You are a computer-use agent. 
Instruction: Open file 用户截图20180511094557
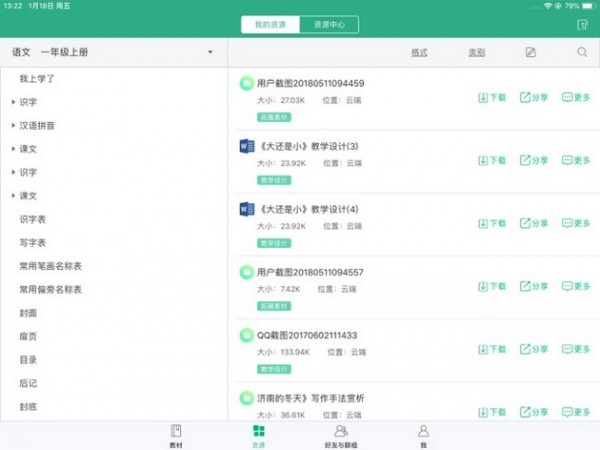pos(310,272)
